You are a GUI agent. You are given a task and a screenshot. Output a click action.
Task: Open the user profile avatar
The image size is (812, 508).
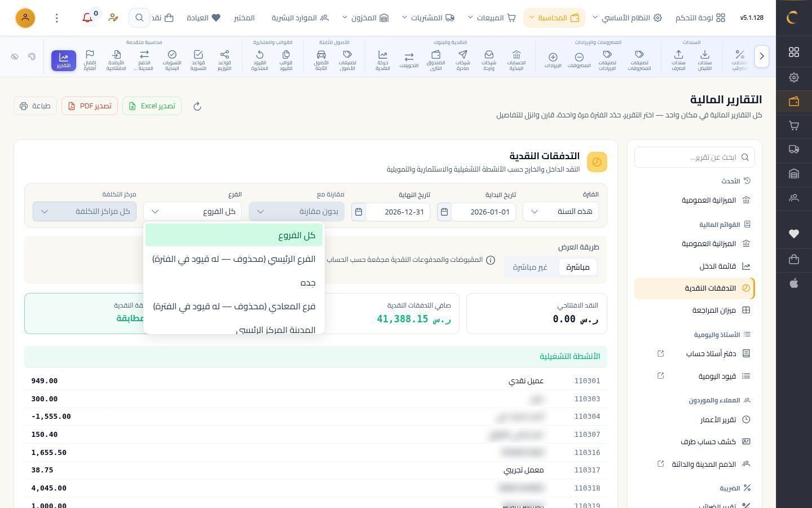25,18
